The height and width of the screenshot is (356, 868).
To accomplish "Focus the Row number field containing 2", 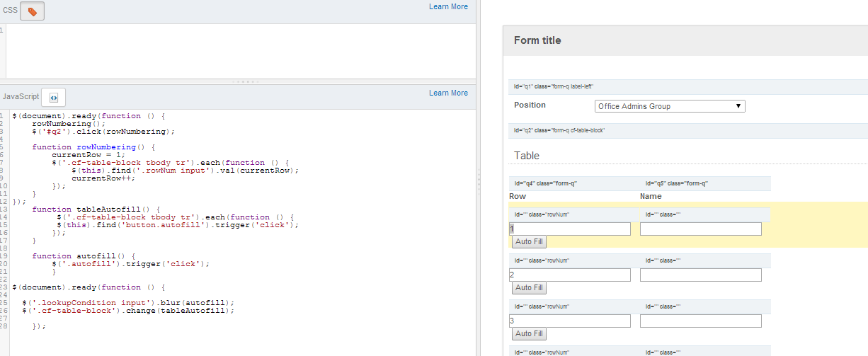I will 570,275.
